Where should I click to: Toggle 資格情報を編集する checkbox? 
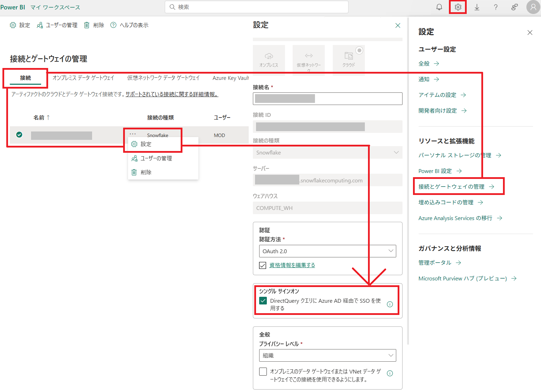coord(263,265)
